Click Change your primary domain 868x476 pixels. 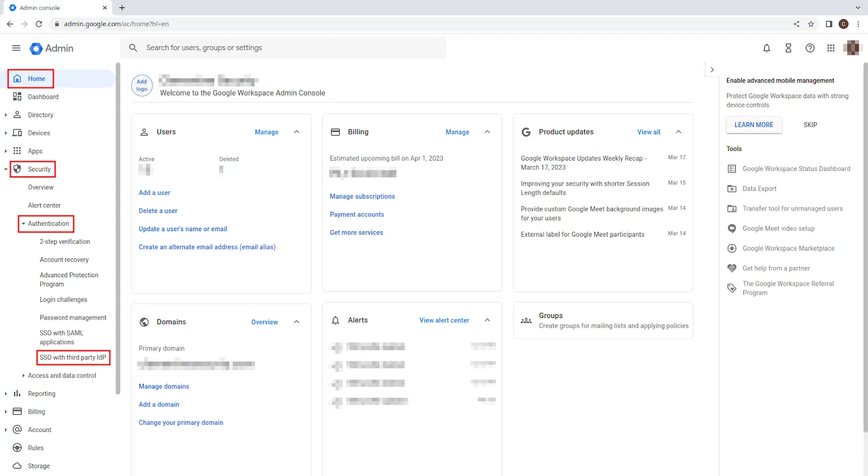(181, 423)
